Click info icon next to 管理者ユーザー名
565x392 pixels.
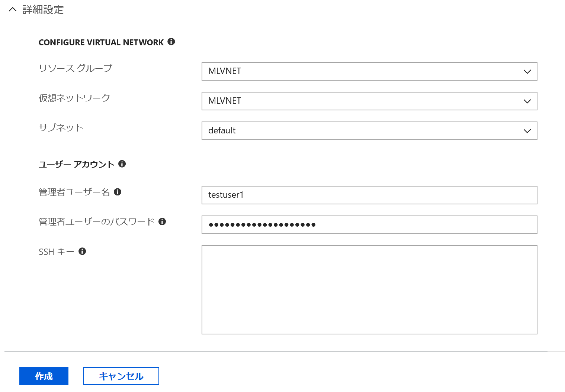pyautogui.click(x=118, y=192)
